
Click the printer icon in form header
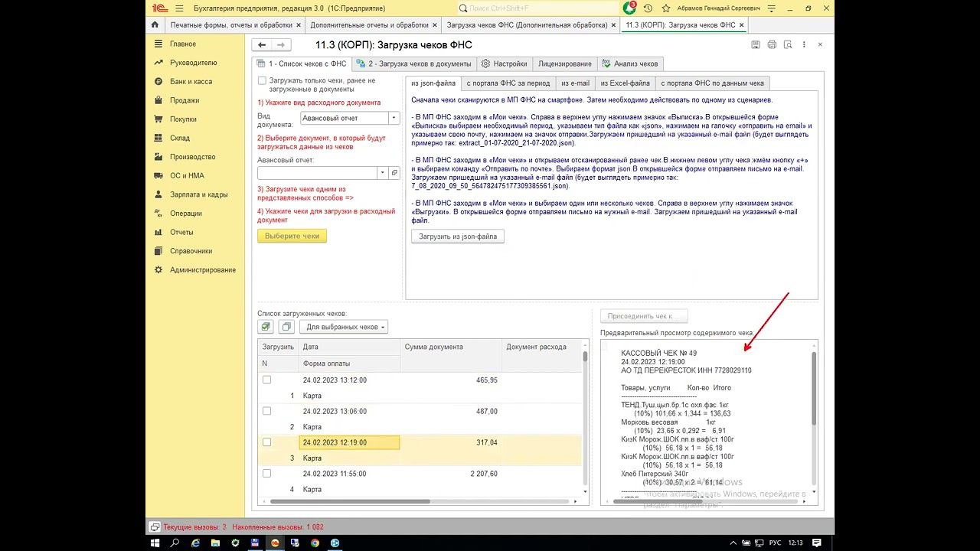click(772, 45)
